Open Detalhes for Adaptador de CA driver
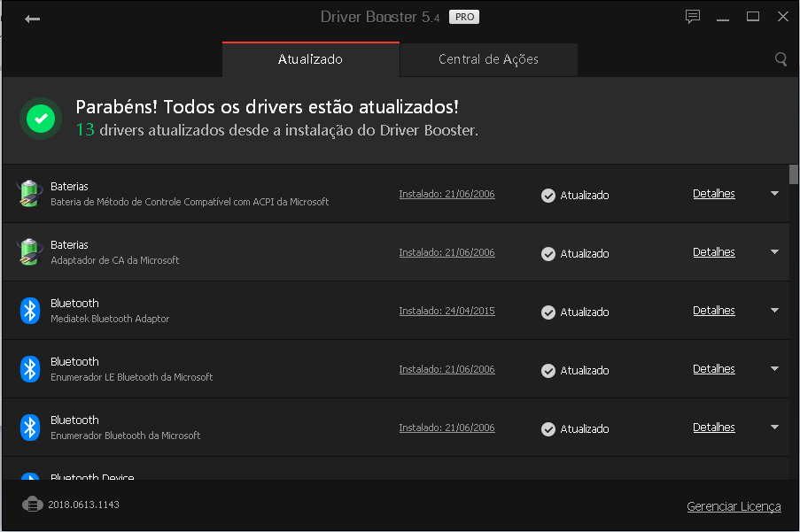Screen dimensions: 800x532 coord(714,252)
